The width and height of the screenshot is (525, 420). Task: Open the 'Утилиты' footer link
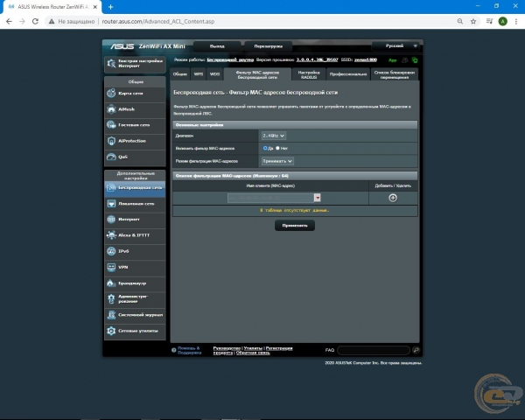pos(253,348)
